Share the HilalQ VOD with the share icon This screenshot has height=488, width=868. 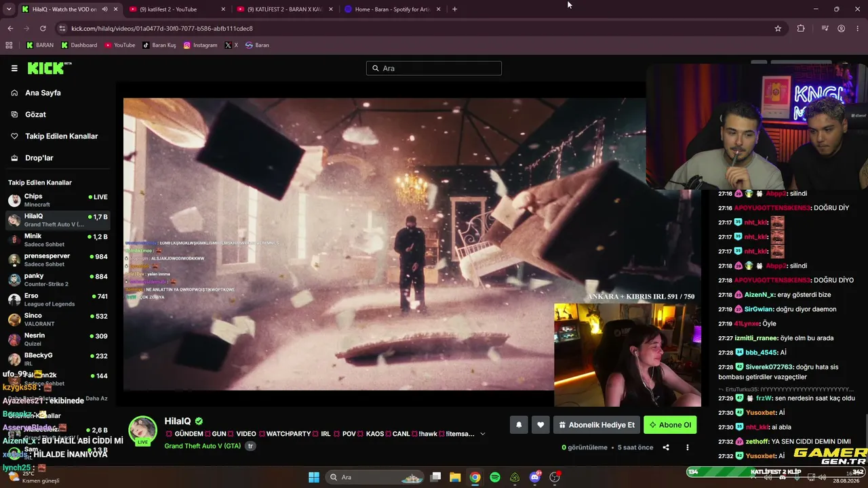[x=666, y=447]
